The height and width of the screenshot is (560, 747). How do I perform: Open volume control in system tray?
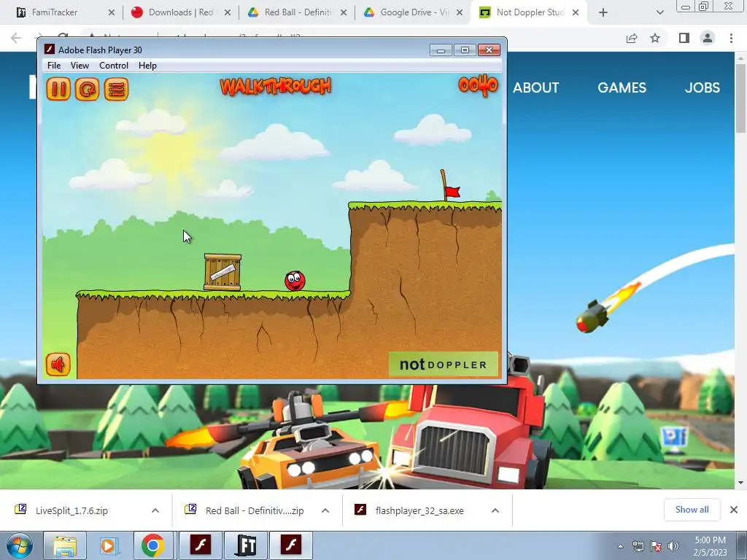[x=673, y=546]
